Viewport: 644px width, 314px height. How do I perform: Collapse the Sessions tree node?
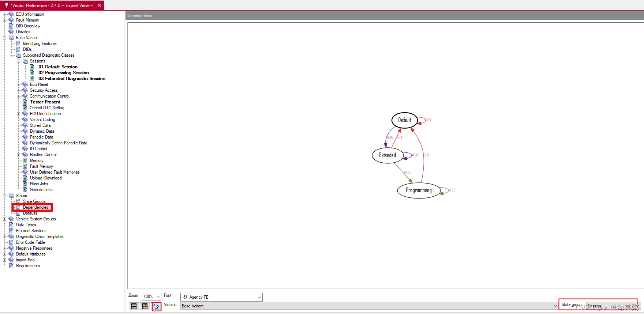click(19, 61)
